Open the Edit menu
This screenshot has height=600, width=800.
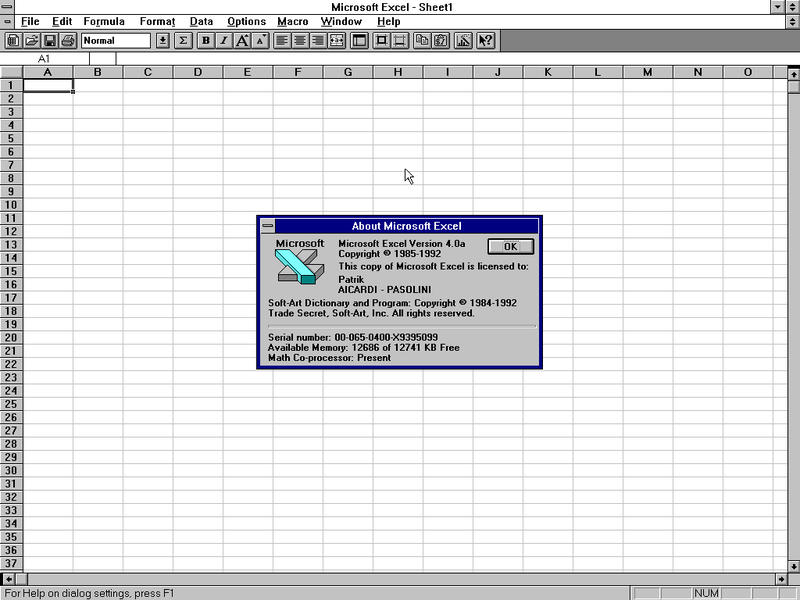click(62, 21)
